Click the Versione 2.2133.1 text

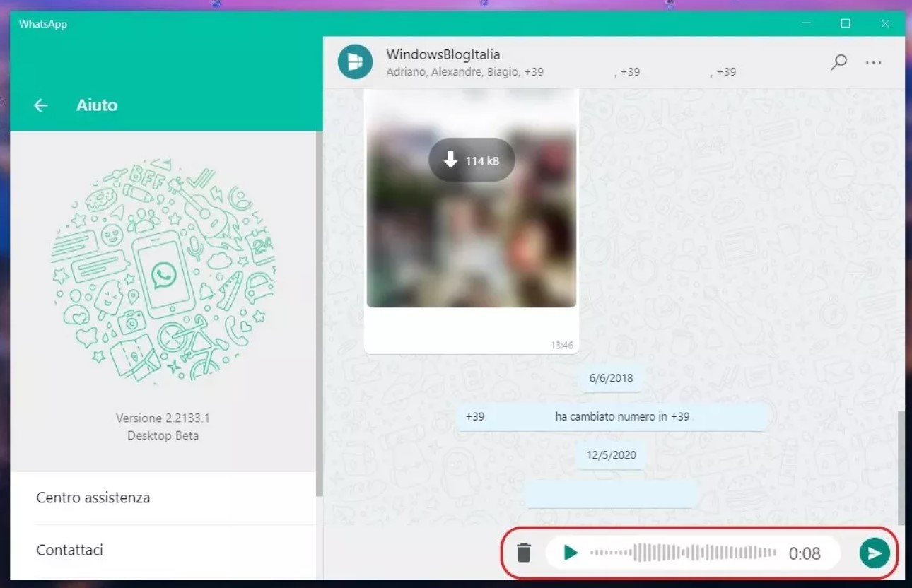point(163,418)
